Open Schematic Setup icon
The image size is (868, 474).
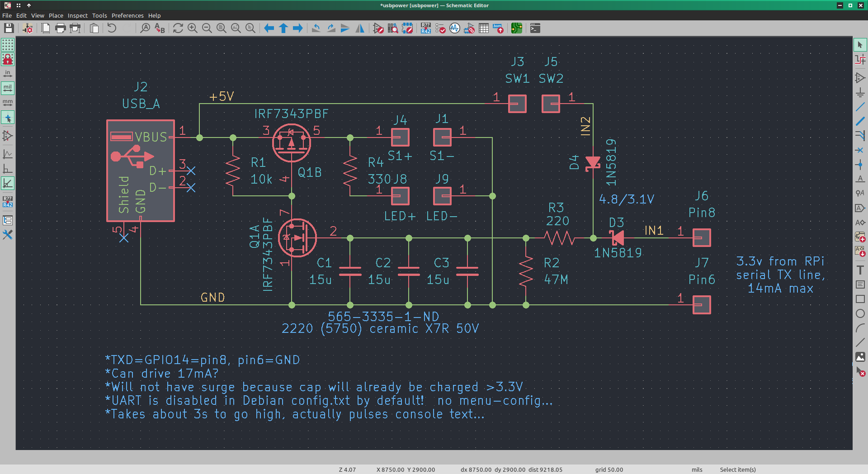coord(28,28)
